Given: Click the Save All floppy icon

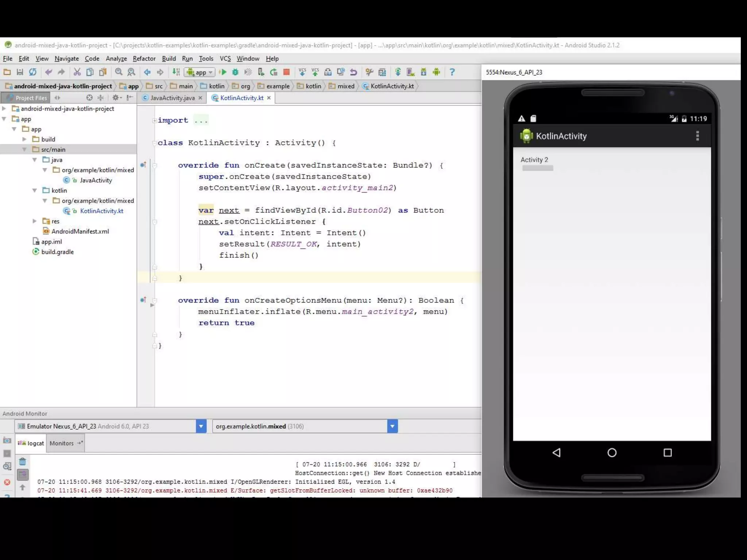Looking at the screenshot, I should click(20, 72).
